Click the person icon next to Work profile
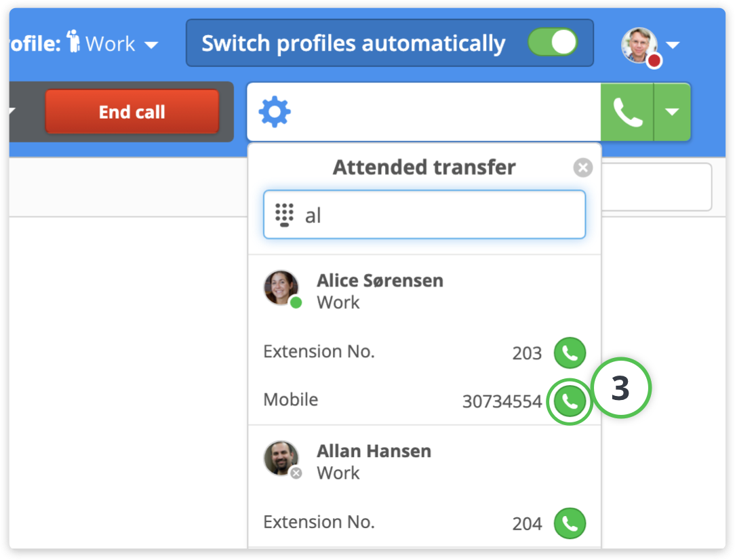Screen dimensions: 735x560 [x=73, y=43]
